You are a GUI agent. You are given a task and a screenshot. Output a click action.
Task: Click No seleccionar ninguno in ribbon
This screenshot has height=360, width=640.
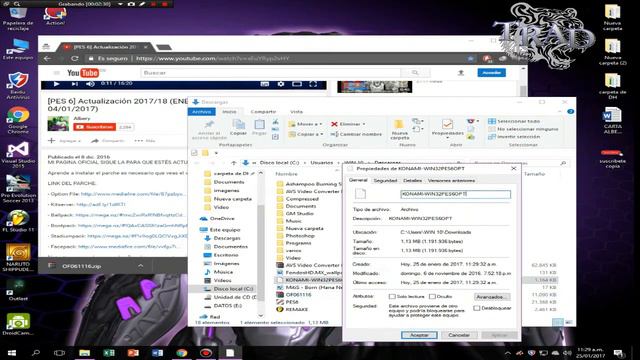[523, 129]
